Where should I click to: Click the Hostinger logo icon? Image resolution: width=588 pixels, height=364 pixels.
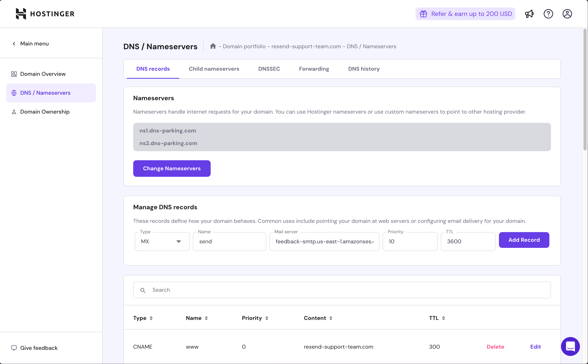click(21, 14)
